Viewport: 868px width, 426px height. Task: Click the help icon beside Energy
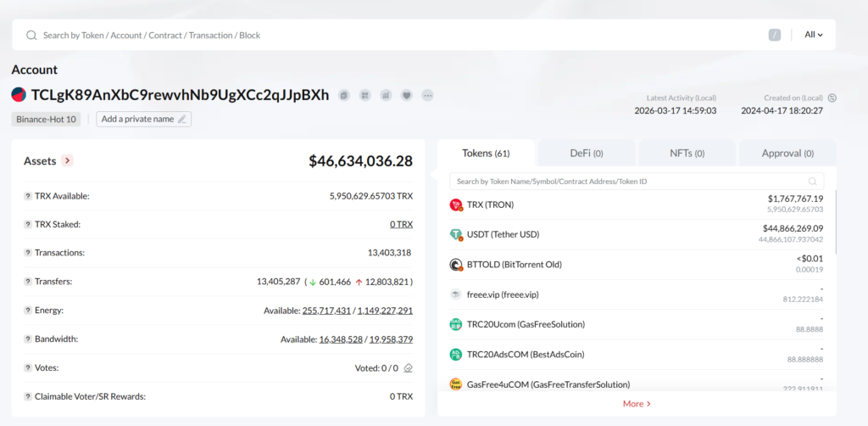point(28,311)
